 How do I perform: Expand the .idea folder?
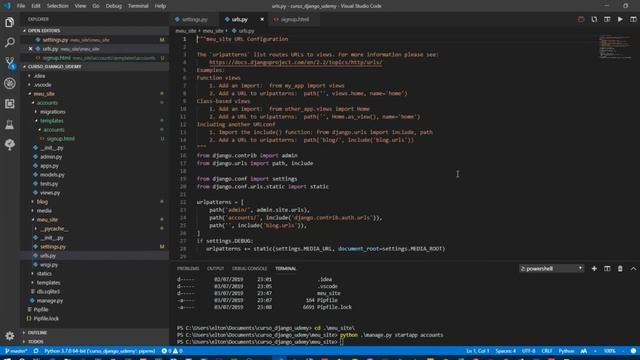tap(40, 76)
